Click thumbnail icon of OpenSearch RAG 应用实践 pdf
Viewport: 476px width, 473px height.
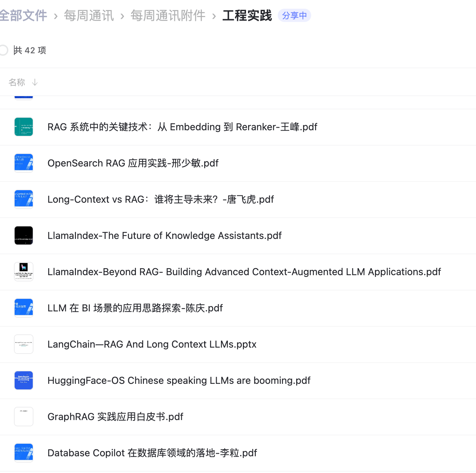[24, 163]
